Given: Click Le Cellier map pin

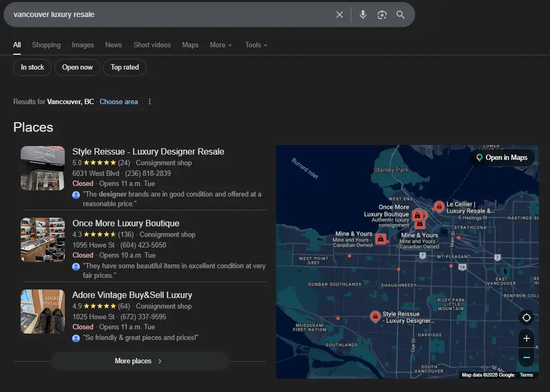Looking at the screenshot, I should point(439,207).
